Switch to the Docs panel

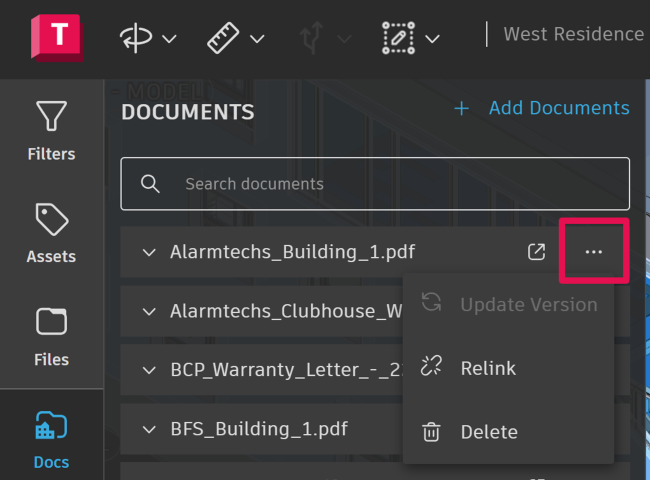pyautogui.click(x=51, y=438)
